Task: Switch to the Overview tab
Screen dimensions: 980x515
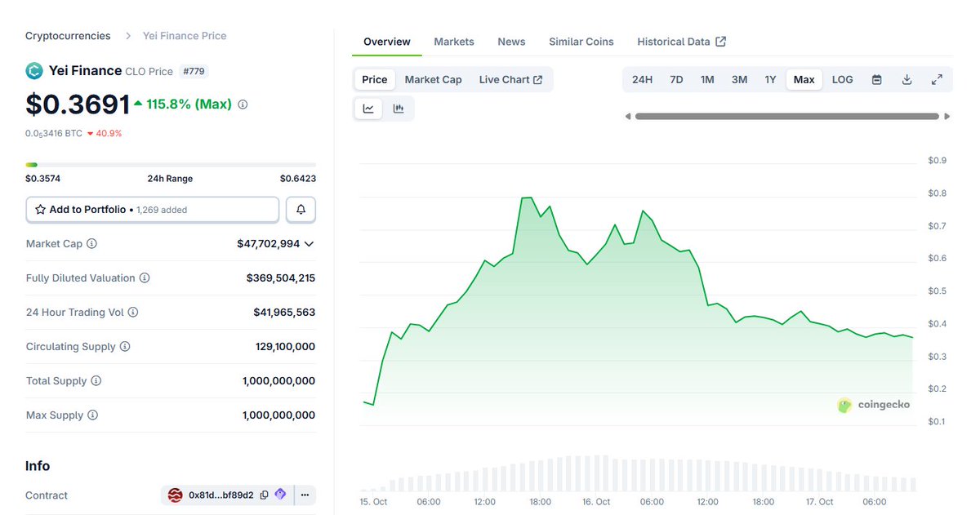Action: tap(387, 42)
